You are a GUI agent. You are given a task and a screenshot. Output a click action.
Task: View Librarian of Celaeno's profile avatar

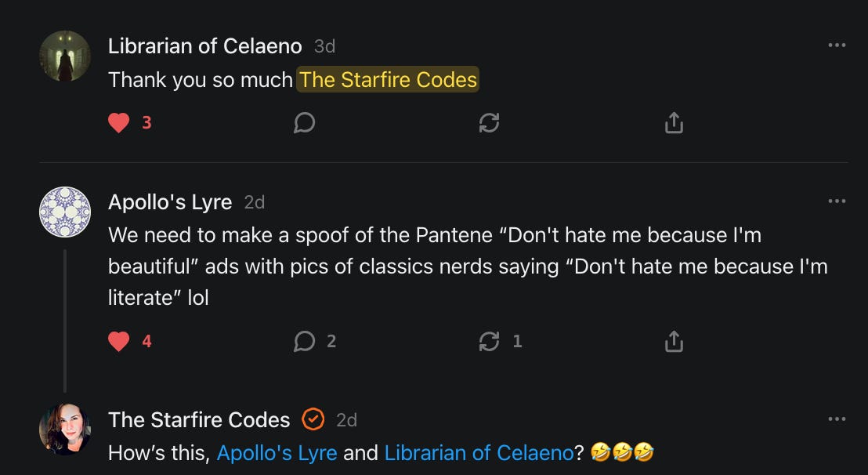(65, 56)
